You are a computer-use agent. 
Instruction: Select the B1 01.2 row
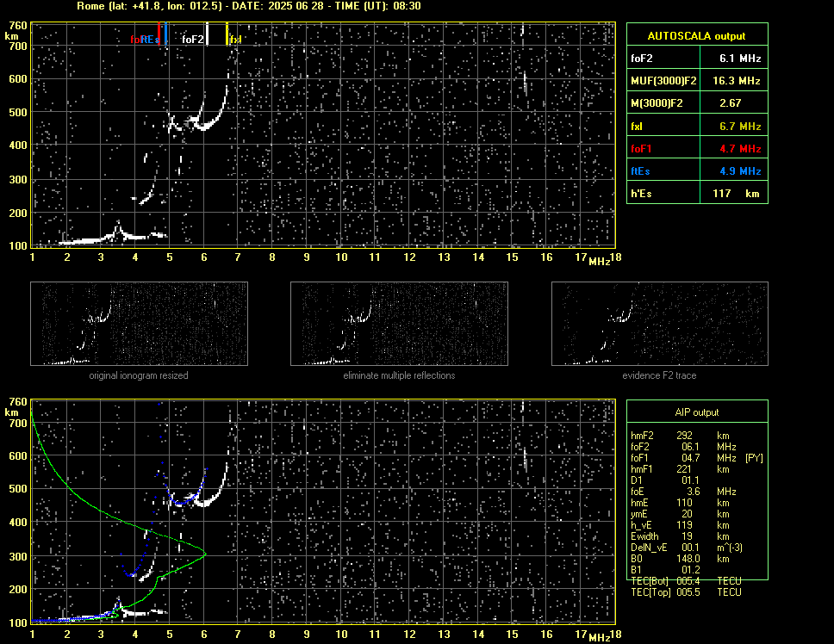click(665, 570)
